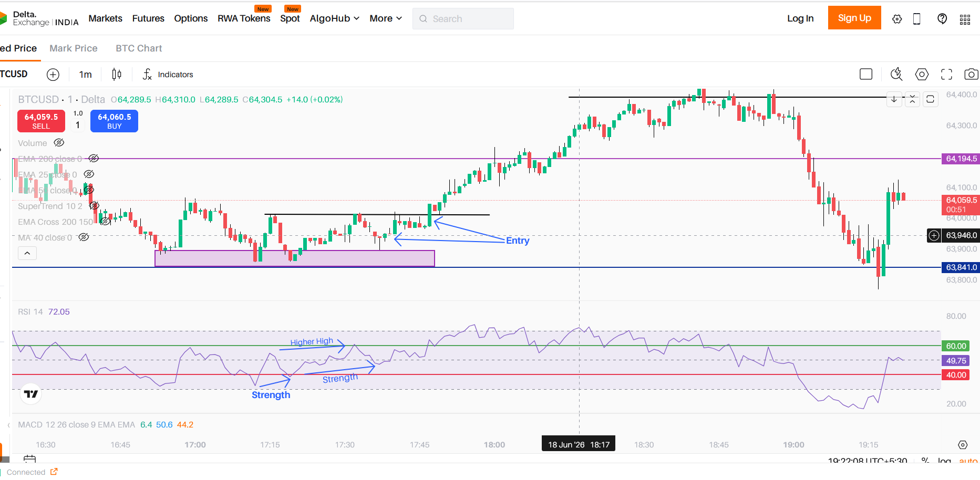Viewport: 980px width, 480px height.
Task: Toggle MA 40 close visibility eye
Action: (x=84, y=237)
